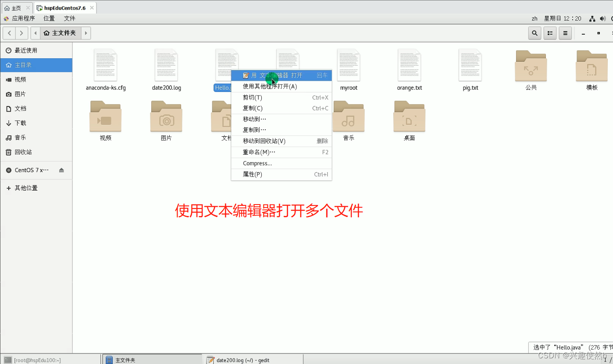Click the chevron right of 主文件夹 breadcrumb
This screenshot has height=364, width=613.
point(86,33)
